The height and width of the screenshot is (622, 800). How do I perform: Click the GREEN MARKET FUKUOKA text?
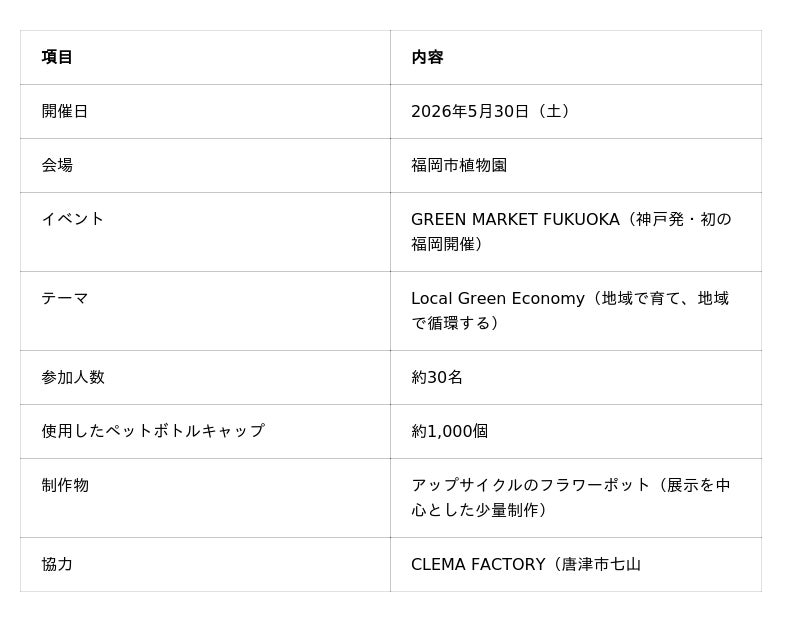tap(515, 219)
